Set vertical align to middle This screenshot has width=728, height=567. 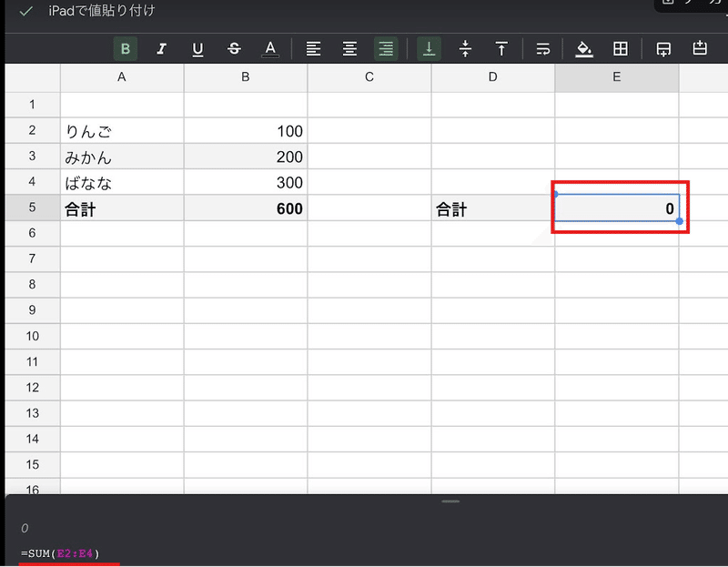pos(465,48)
